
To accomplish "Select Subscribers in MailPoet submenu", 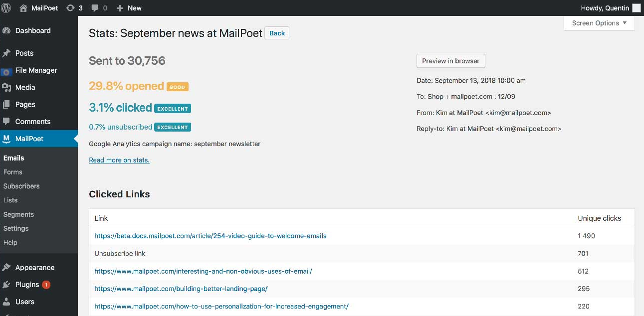I will click(x=21, y=186).
